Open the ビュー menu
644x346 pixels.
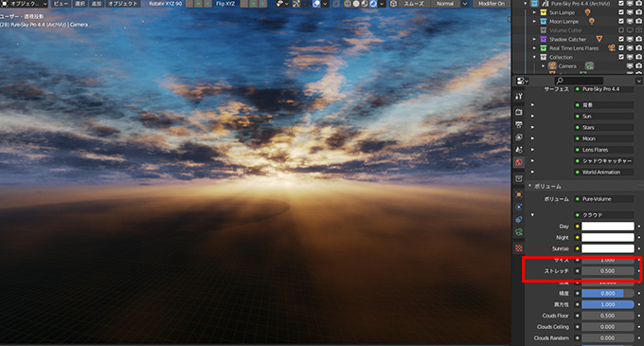tap(61, 4)
